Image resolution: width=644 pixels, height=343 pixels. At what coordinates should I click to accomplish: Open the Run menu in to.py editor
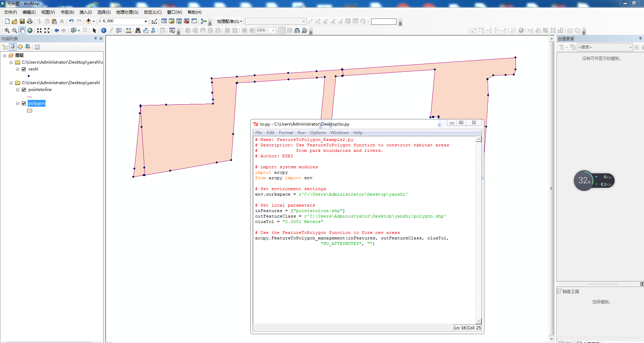(x=301, y=133)
